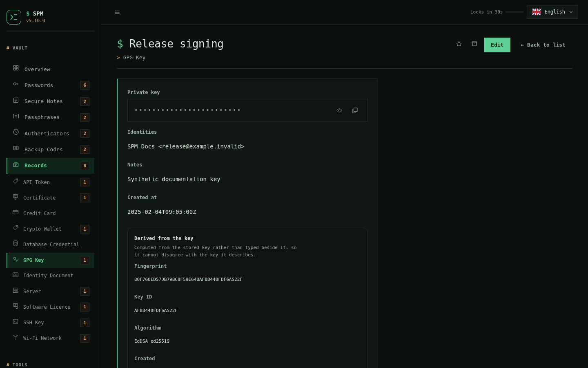Click the version label v5.10.0
Screen dimensions: 588x368
[x=36, y=20]
